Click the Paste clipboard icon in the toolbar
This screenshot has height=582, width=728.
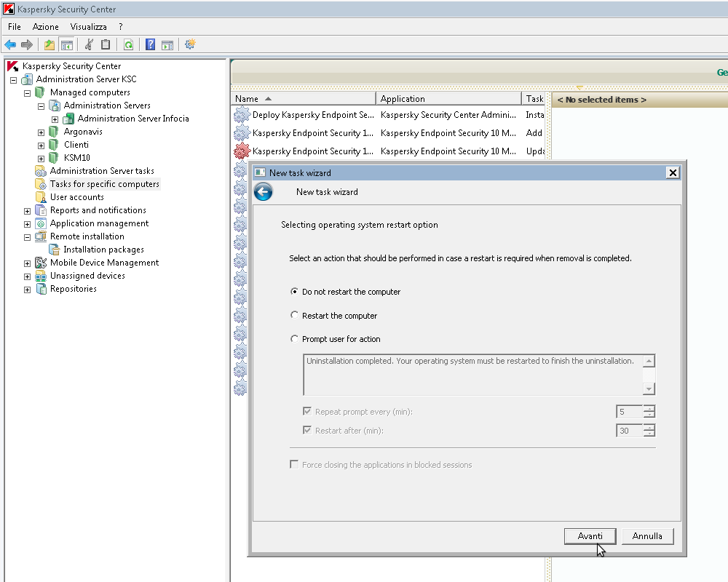pos(106,44)
